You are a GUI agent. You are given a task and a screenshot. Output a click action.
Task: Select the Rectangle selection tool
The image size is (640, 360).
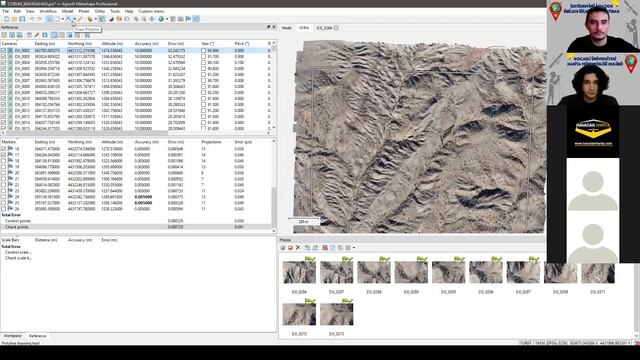point(57,19)
